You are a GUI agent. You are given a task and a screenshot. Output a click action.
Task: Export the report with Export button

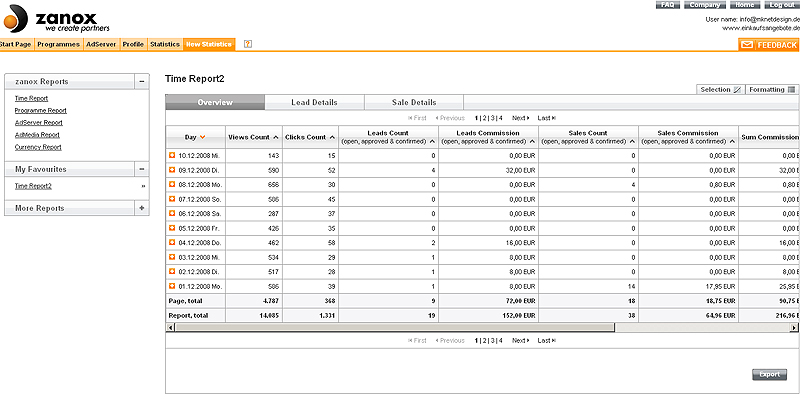click(x=769, y=375)
